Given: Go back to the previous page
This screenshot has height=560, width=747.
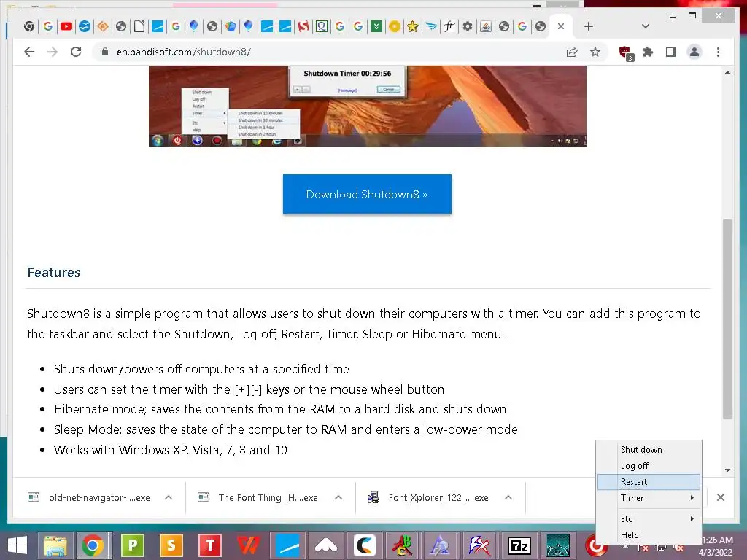Looking at the screenshot, I should tap(29, 52).
